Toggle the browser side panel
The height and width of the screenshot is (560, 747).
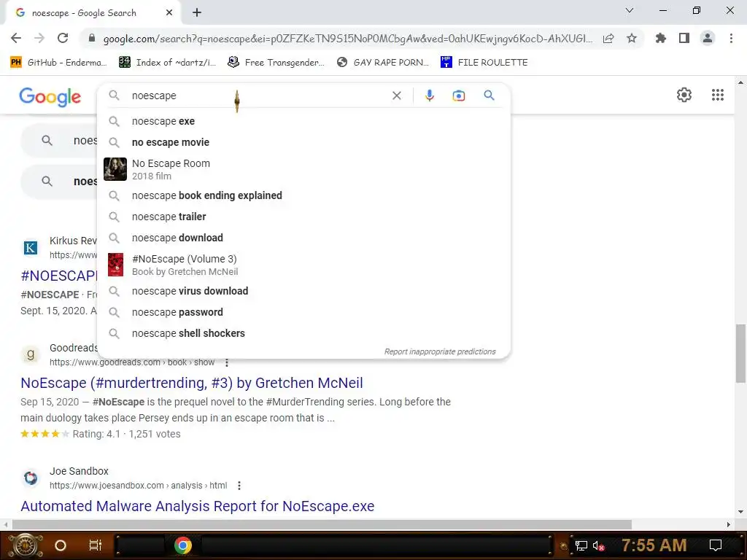click(684, 38)
